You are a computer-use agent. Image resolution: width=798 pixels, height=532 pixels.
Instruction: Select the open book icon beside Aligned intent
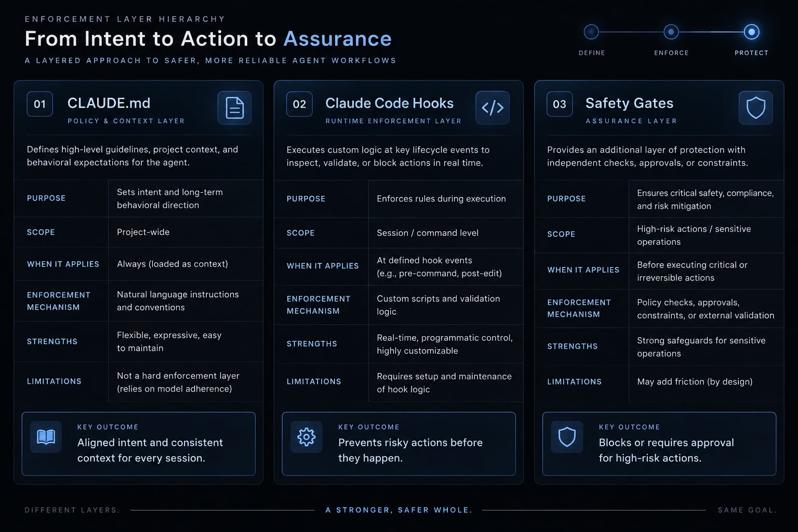point(46,437)
